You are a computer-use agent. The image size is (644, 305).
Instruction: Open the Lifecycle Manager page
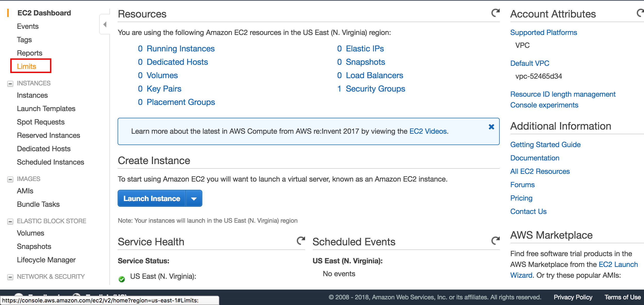click(x=46, y=260)
